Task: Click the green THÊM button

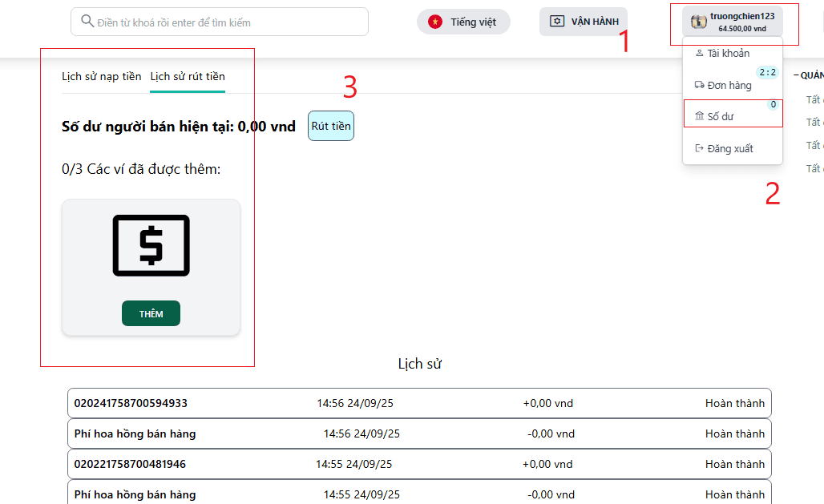Action: 151,314
